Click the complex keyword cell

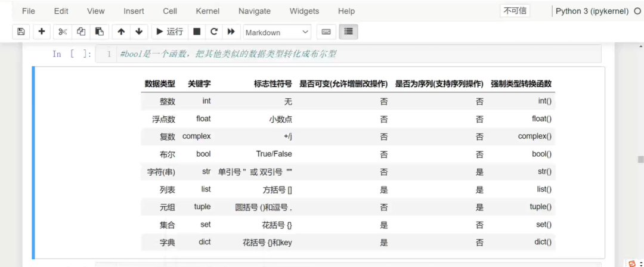pos(196,136)
